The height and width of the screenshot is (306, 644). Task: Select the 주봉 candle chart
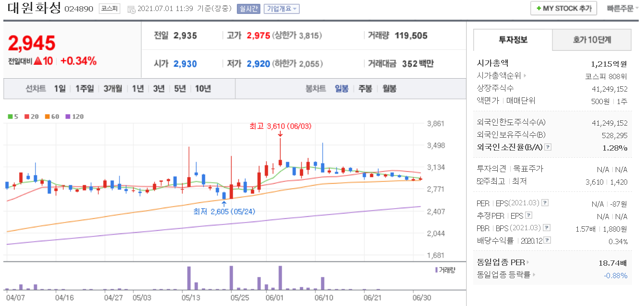click(x=365, y=89)
